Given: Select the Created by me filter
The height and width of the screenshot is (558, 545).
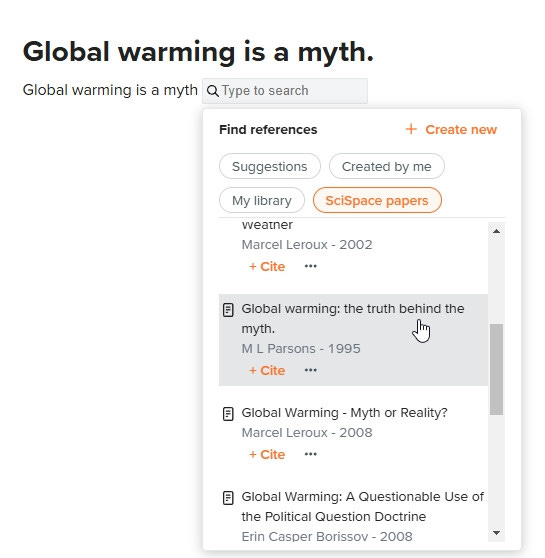Looking at the screenshot, I should coord(387,166).
